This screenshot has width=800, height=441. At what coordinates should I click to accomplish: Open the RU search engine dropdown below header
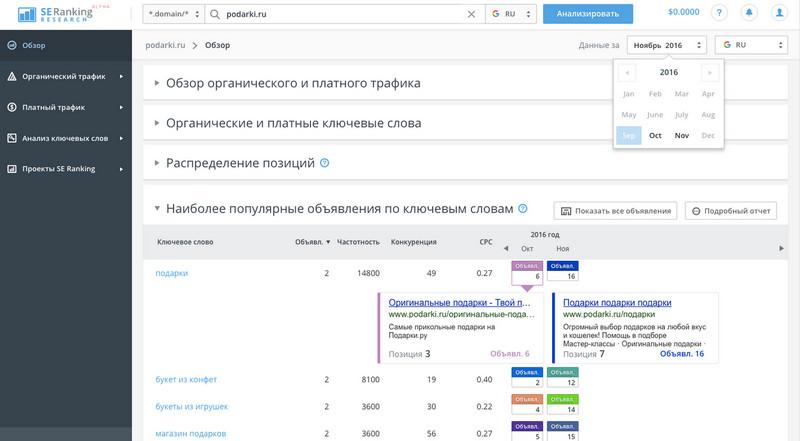752,45
